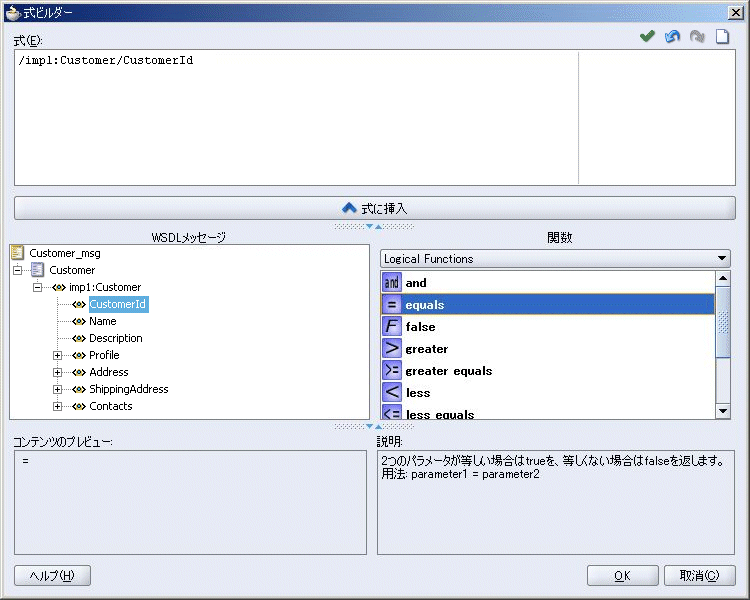750x600 pixels.
Task: Click the grey redo arrow icon
Action: (697, 36)
